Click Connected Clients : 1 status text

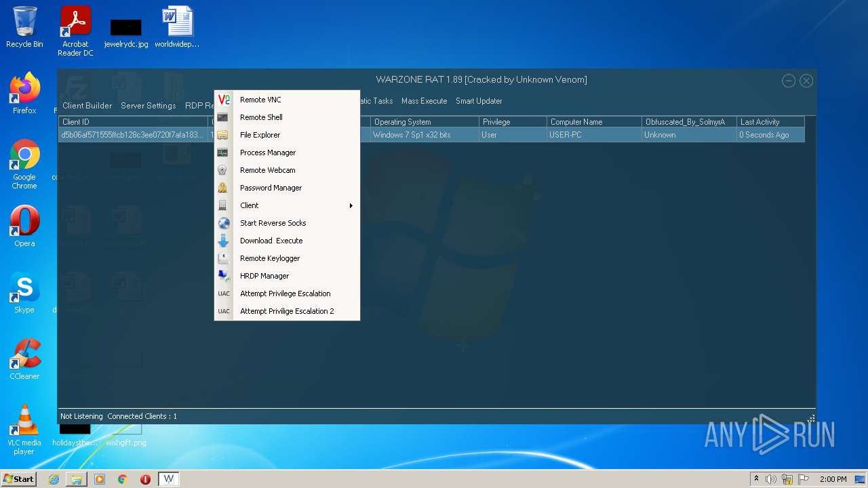click(x=142, y=416)
